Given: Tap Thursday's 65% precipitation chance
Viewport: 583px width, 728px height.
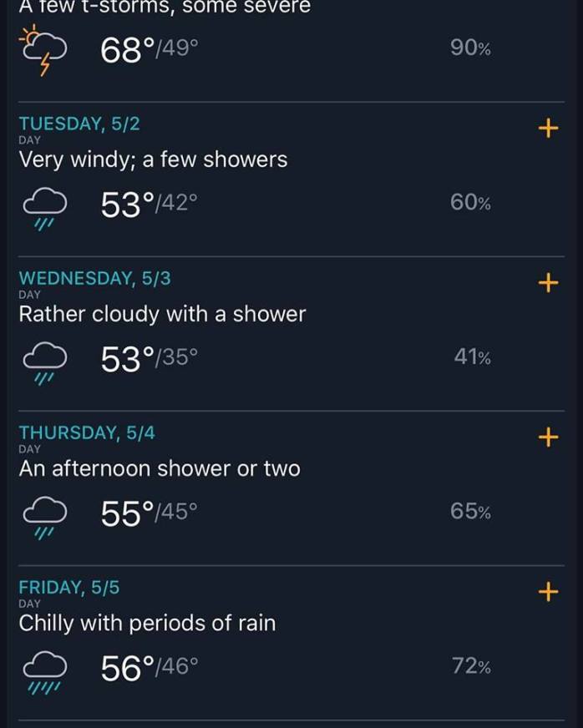Looking at the screenshot, I should coord(470,511).
